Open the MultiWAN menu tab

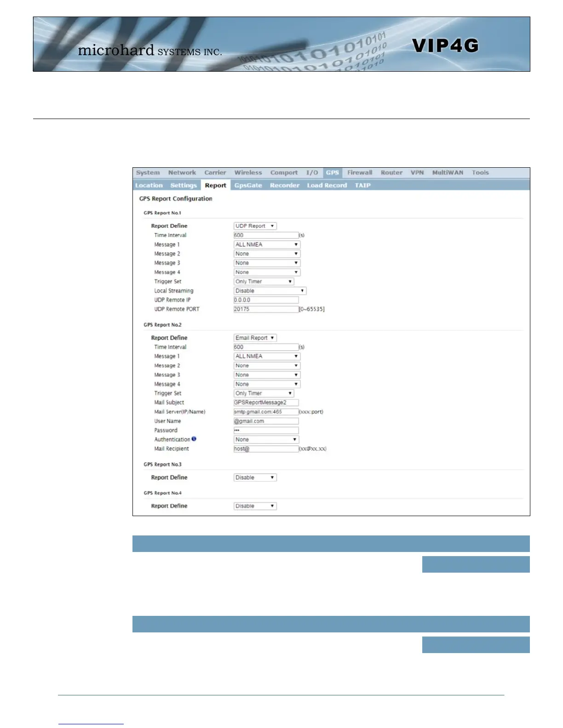(448, 173)
